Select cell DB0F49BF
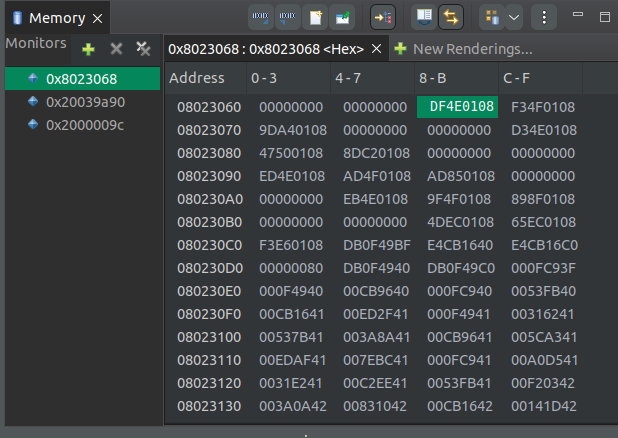618x438 pixels. pyautogui.click(x=377, y=245)
